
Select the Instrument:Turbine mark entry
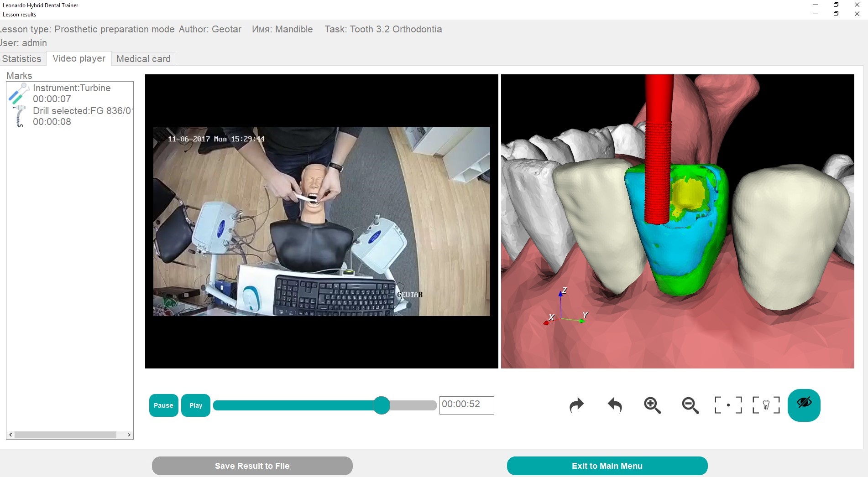(72, 93)
